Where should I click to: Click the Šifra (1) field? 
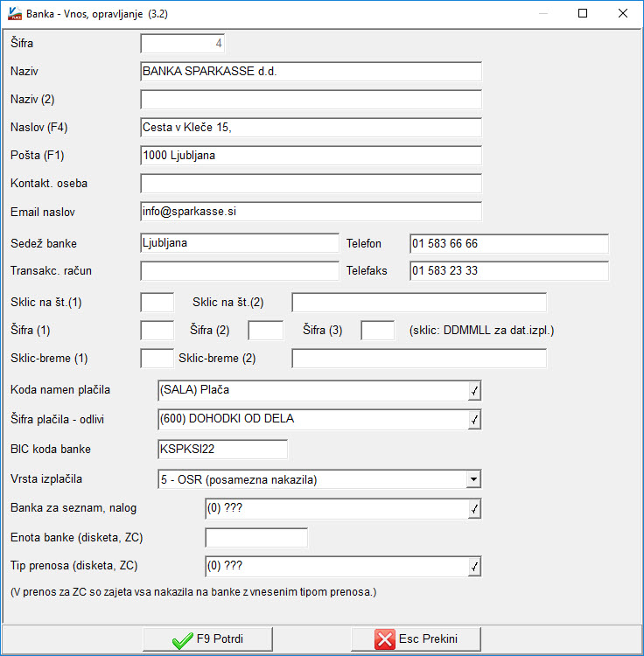click(x=157, y=330)
